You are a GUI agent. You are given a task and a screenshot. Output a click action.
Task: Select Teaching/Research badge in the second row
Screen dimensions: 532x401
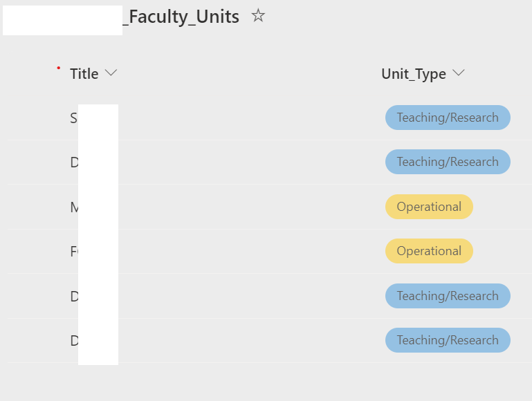point(448,162)
